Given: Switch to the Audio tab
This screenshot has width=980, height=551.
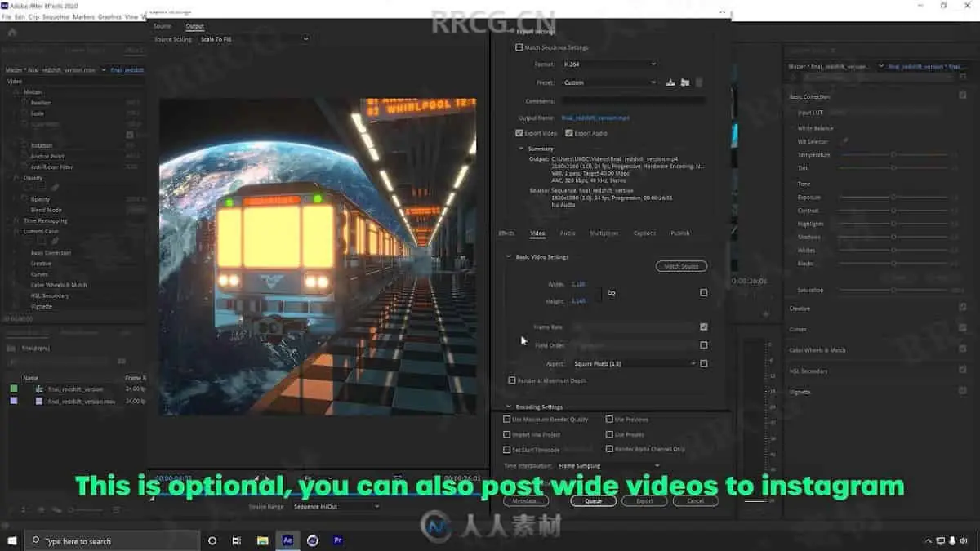Looking at the screenshot, I should [x=568, y=233].
